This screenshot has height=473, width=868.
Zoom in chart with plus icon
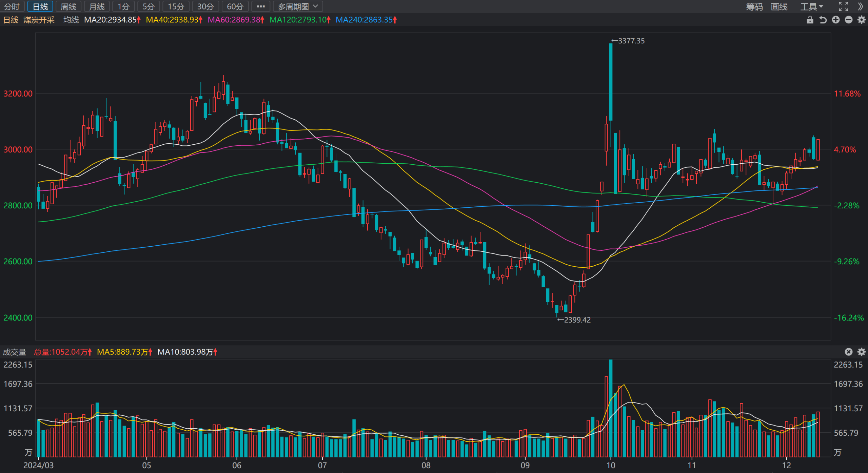(836, 20)
